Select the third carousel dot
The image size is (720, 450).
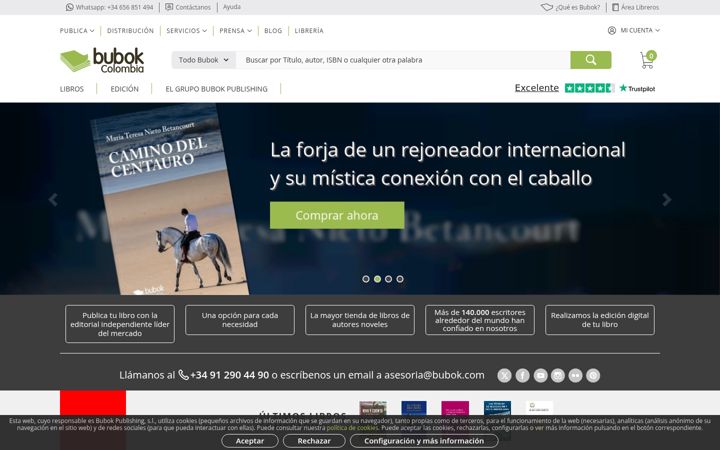(x=388, y=279)
